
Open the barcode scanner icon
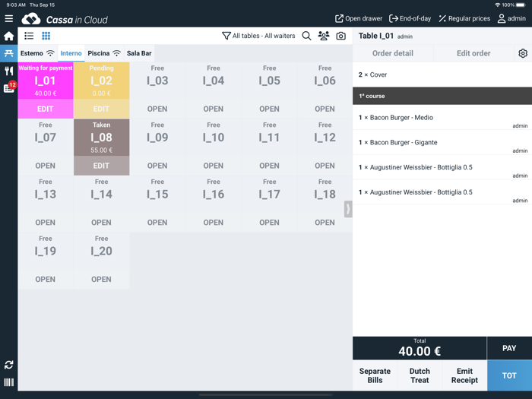(x=9, y=382)
